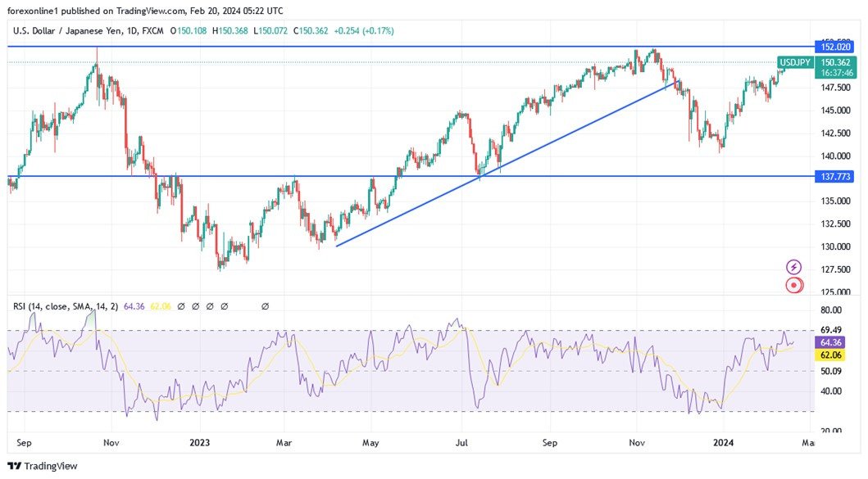The height and width of the screenshot is (479, 868).
Task: Click the fourth empty-set symbol in RSI legend
Action: coord(223,305)
